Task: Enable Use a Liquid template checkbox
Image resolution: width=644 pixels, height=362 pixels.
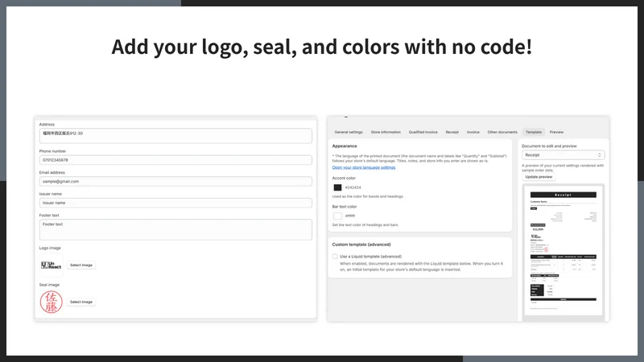Action: pos(335,257)
